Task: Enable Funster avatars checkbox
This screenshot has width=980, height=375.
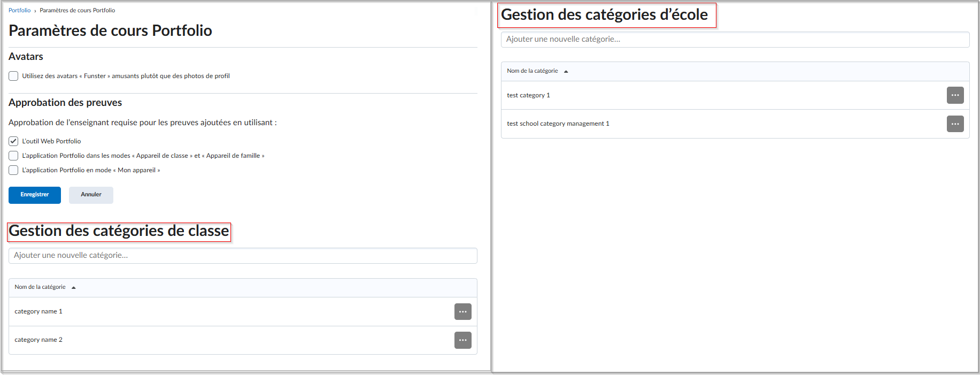Action: (x=13, y=76)
